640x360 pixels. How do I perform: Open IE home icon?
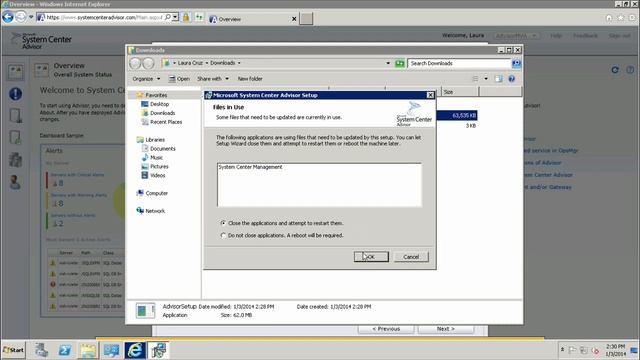click(609, 18)
